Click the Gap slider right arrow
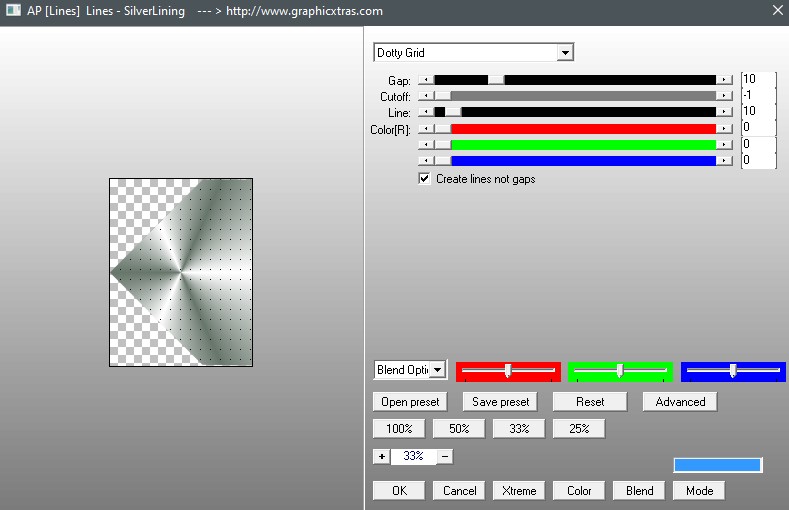Viewport: 789px width, 510px height. [x=724, y=80]
